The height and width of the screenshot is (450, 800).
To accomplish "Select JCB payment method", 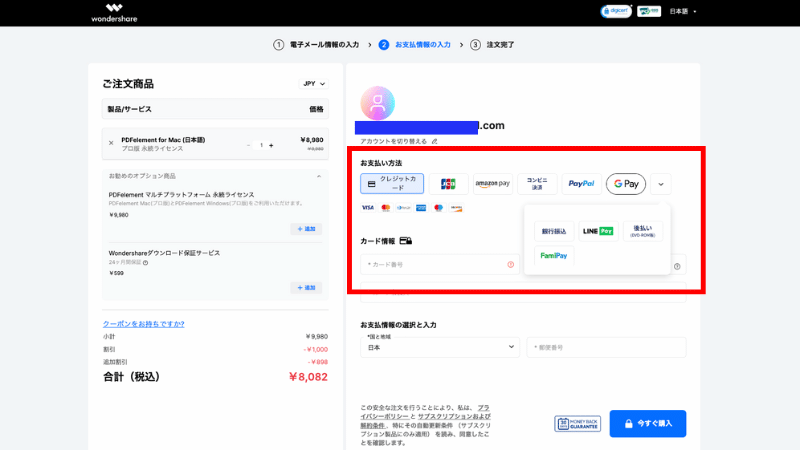I will [448, 184].
